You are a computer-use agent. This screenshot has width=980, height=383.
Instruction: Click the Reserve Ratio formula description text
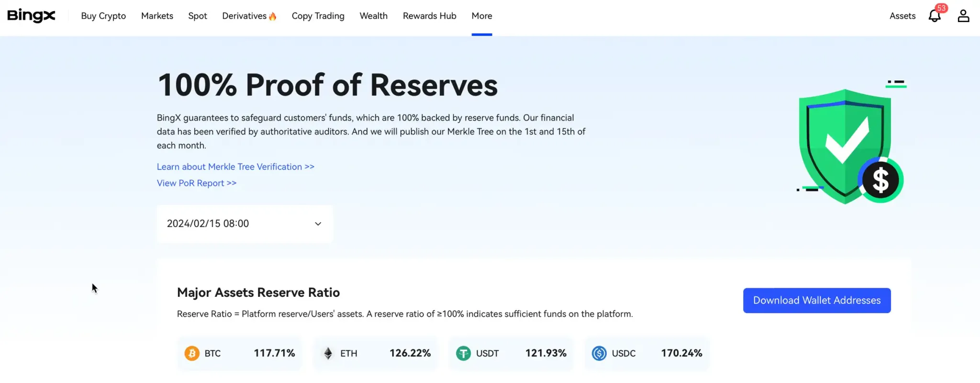click(x=405, y=314)
